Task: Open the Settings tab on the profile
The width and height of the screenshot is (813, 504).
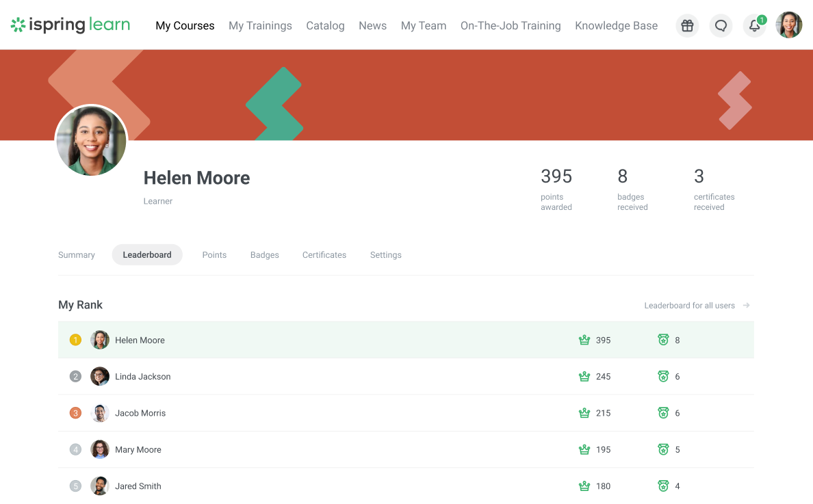Action: [385, 254]
